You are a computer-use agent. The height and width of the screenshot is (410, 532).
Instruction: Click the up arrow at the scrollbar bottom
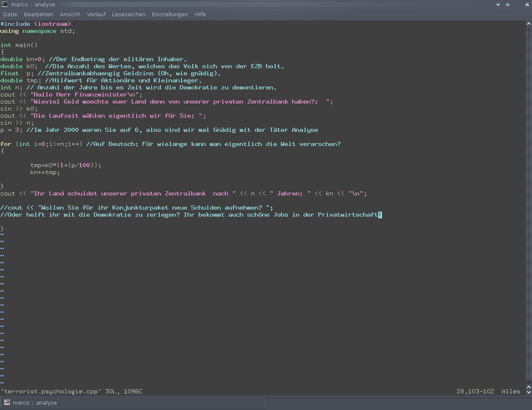529,387
